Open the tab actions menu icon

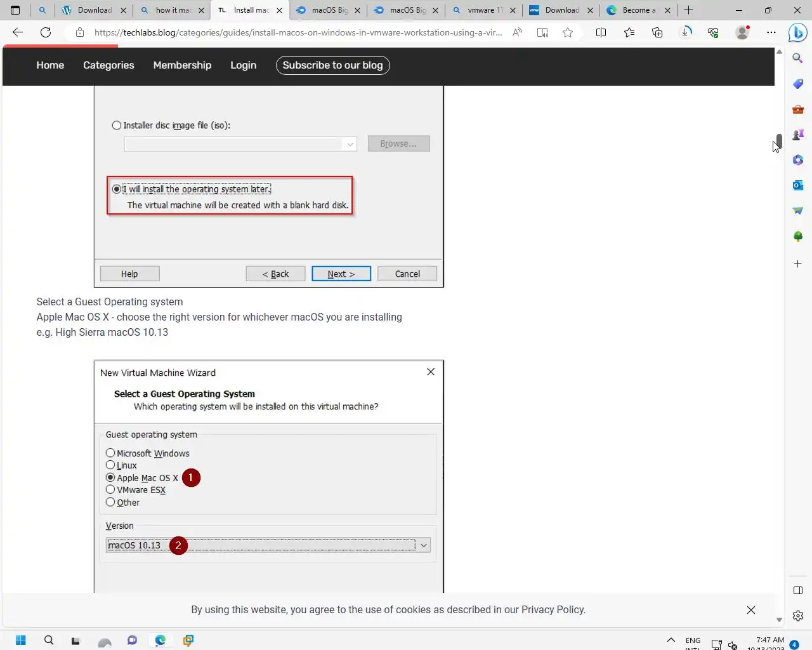point(15,10)
